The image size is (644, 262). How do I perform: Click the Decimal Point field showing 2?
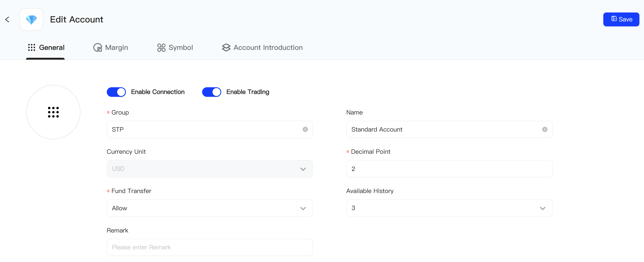[x=449, y=169]
